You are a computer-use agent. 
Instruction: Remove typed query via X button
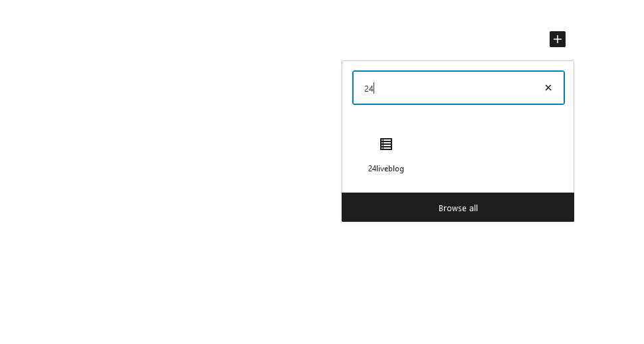tap(548, 88)
